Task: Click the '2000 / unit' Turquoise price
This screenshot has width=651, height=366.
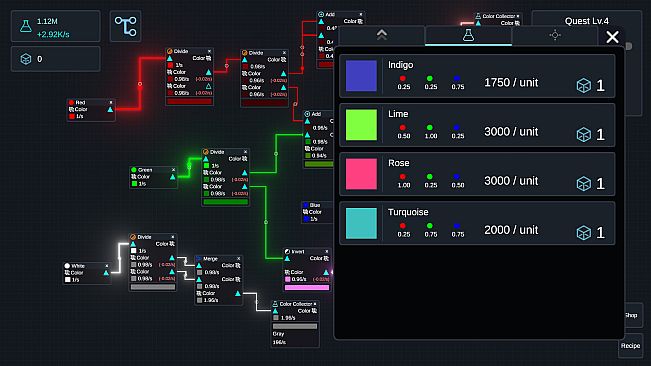Action: click(x=511, y=230)
